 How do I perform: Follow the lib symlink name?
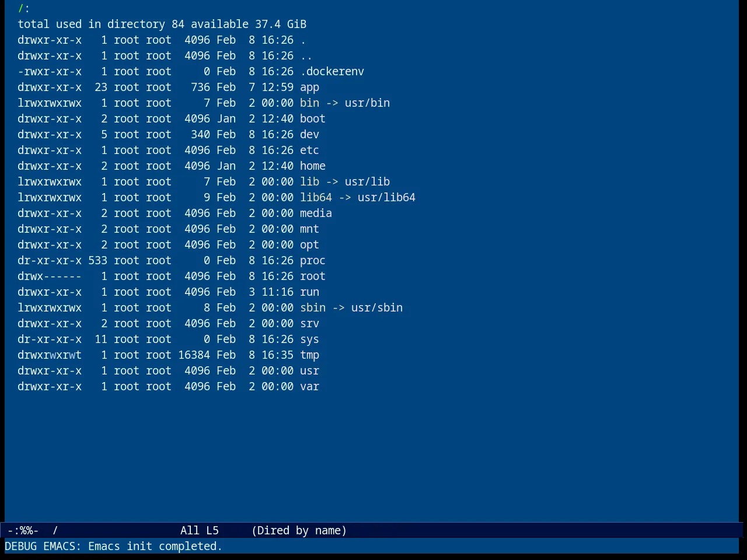[x=309, y=182]
